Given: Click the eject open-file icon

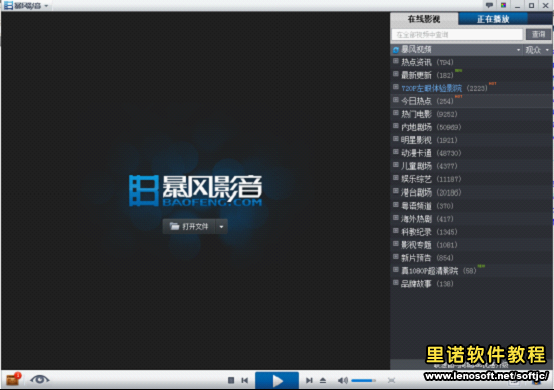Looking at the screenshot, I should point(323,380).
